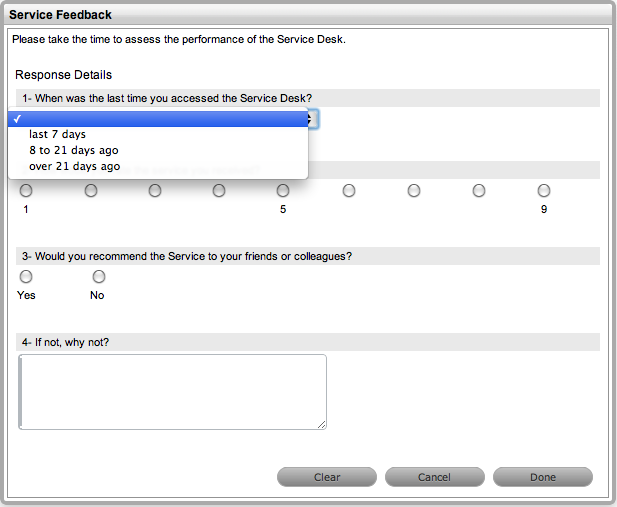Click the dropdown arrow for last access
Screen dimensions: 617x507
tap(313, 118)
